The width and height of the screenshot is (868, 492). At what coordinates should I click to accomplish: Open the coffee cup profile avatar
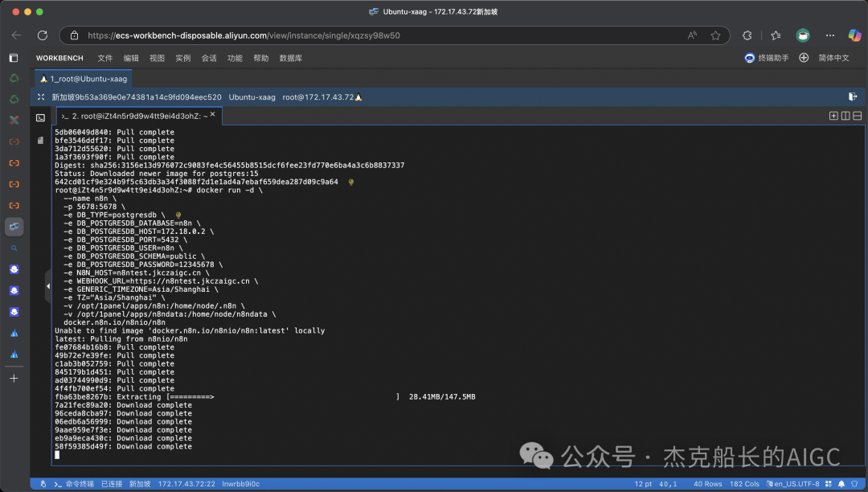[x=803, y=35]
